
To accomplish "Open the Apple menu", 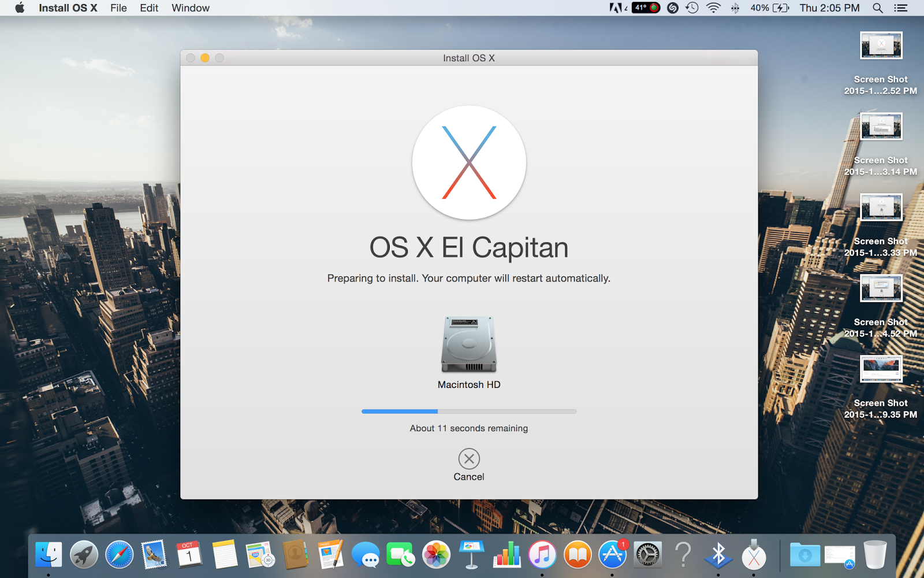I will coord(20,8).
